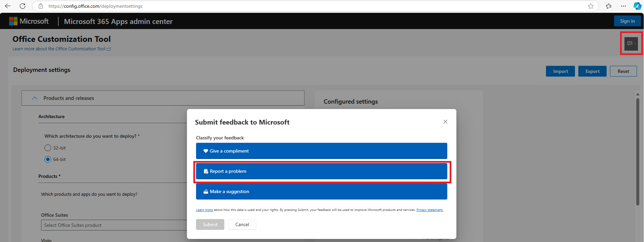Screen dimensions: 644x242
Task: Open browser settings ellipsis menu
Action: click(623, 6)
